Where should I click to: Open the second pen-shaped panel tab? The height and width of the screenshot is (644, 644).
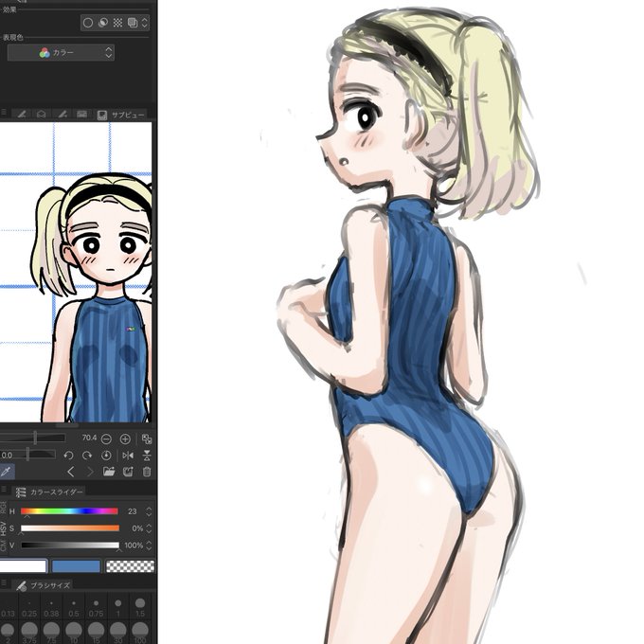(62, 115)
